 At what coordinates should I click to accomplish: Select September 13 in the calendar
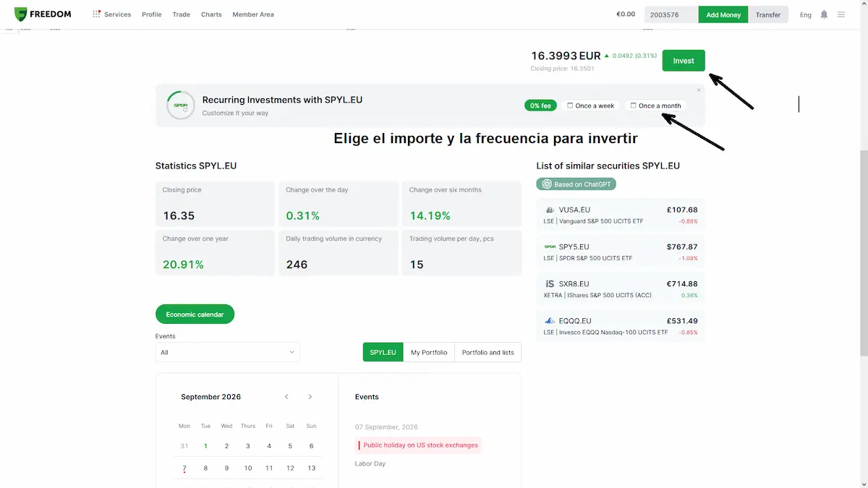click(x=311, y=468)
